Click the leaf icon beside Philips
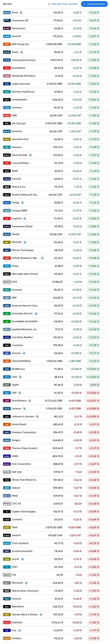This screenshot has height=644, width=110. pyautogui.click(x=23, y=203)
